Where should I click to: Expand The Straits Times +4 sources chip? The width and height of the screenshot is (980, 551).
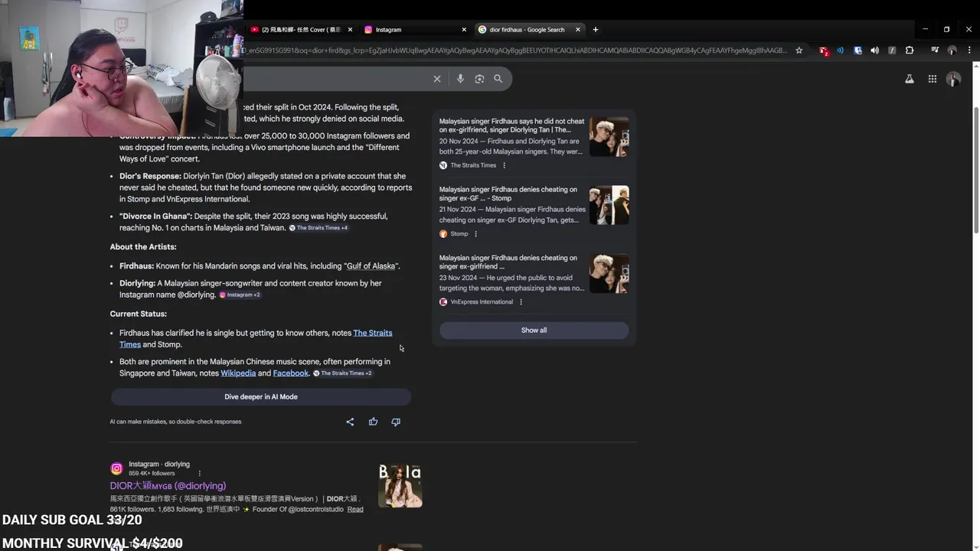[x=318, y=228]
